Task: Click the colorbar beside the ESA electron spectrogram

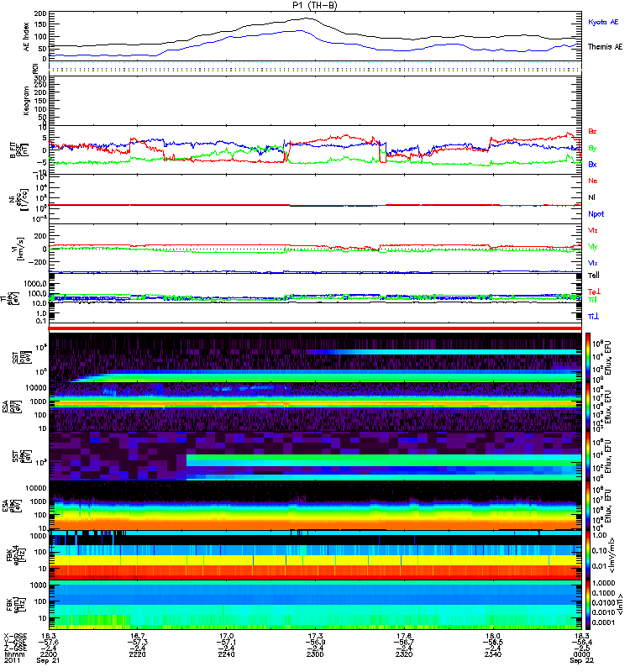Action: 587,506
